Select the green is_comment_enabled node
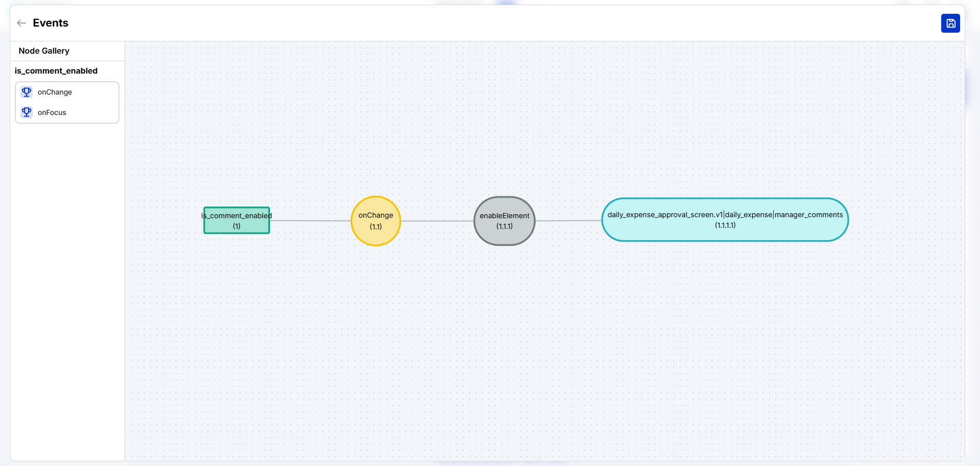 [x=236, y=220]
